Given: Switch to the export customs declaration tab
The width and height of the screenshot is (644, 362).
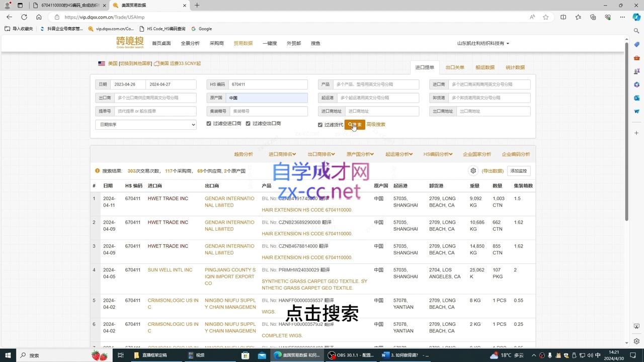Looking at the screenshot, I should [455, 67].
